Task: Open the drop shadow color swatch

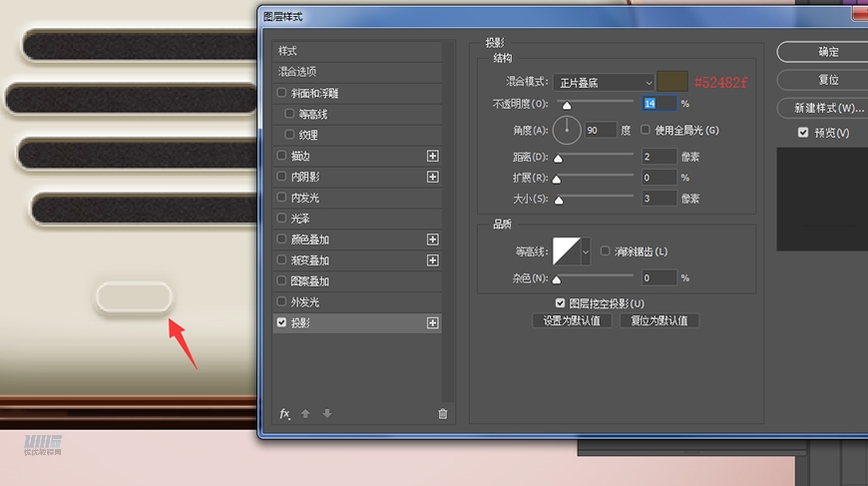Action: [672, 82]
